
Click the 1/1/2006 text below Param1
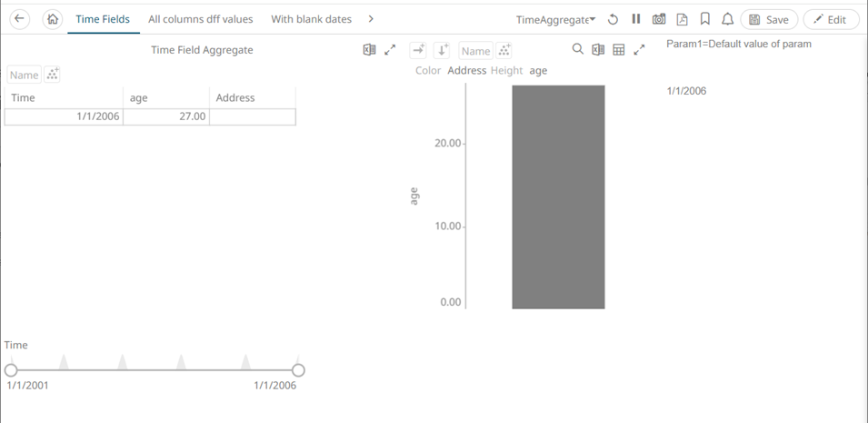(686, 91)
